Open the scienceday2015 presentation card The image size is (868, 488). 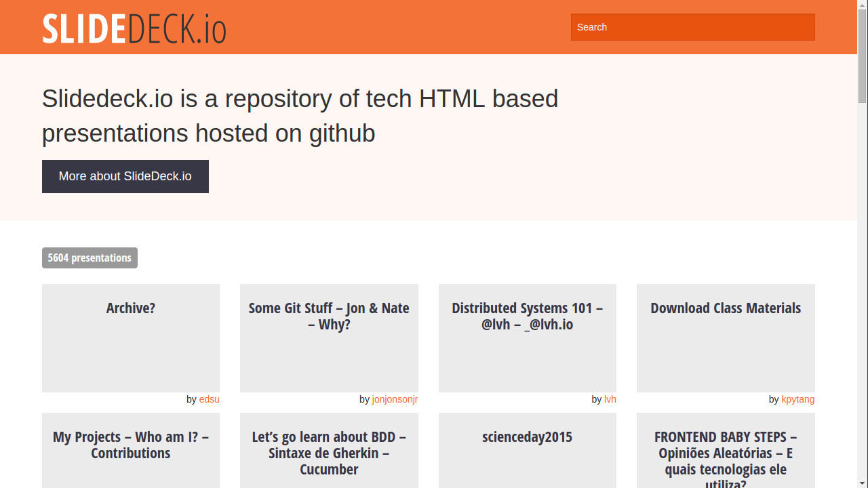(528, 450)
